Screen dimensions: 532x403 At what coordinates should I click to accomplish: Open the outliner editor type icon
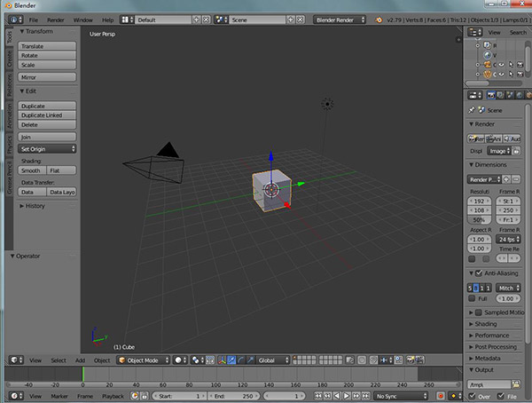coord(473,32)
